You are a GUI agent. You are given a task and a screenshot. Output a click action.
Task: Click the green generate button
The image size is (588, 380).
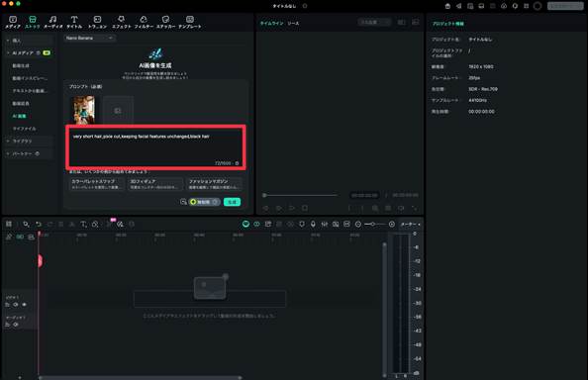[x=232, y=202]
